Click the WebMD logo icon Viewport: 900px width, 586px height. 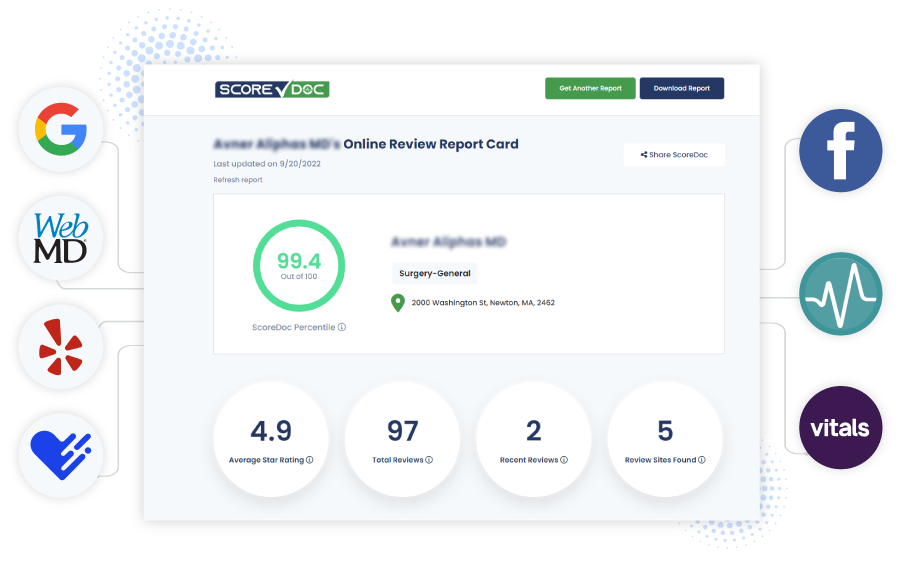61,238
